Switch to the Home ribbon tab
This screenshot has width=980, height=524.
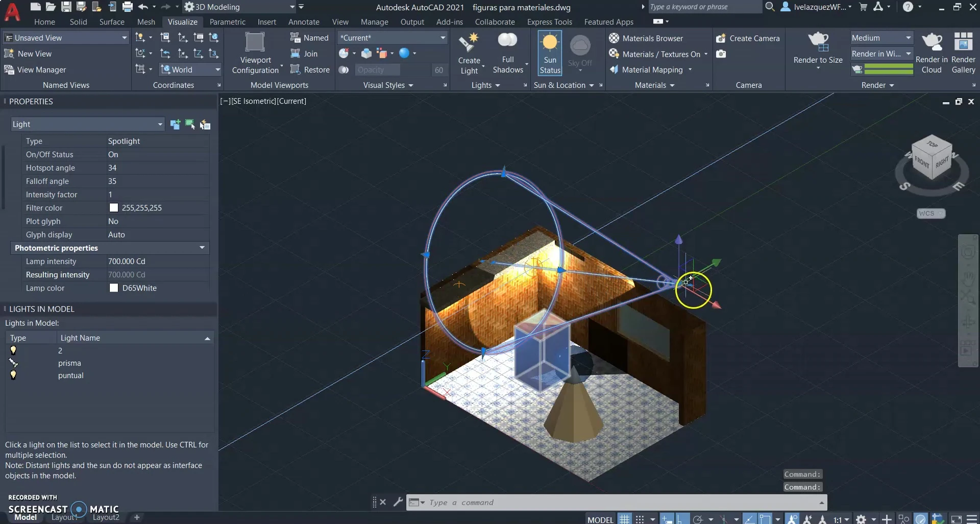pyautogui.click(x=44, y=22)
